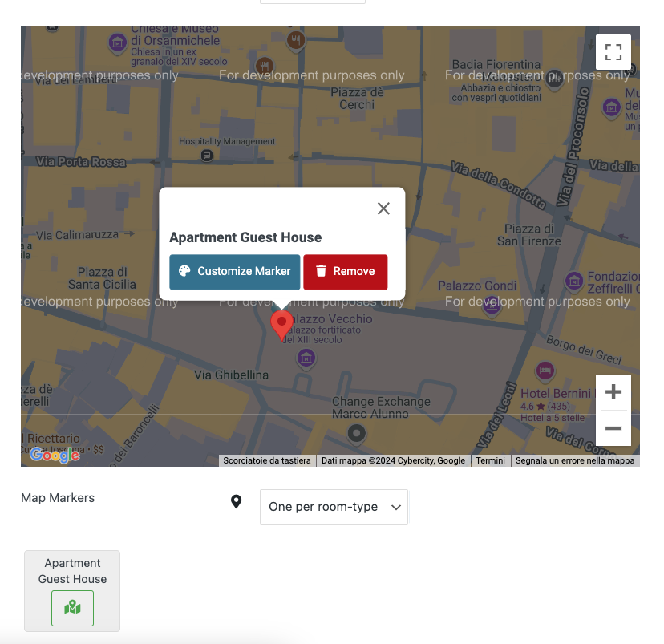Open Scorciatoie da tastiera shortcuts

[x=267, y=460]
